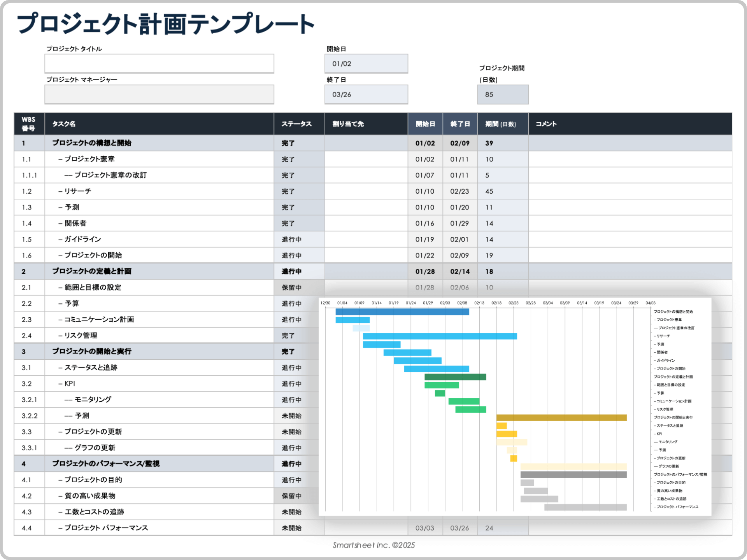The width and height of the screenshot is (747, 560).
Task: Click the プロジェクト マネージャー input field
Action: (x=159, y=94)
